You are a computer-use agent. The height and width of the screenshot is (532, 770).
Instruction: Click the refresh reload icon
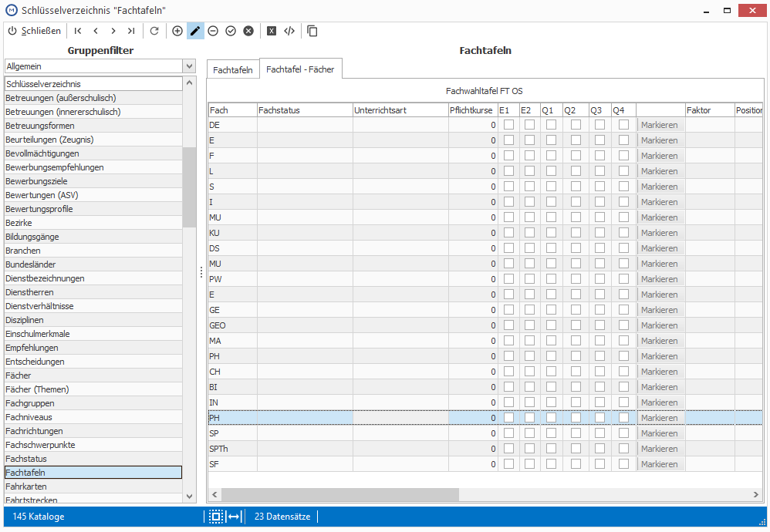[x=154, y=31]
